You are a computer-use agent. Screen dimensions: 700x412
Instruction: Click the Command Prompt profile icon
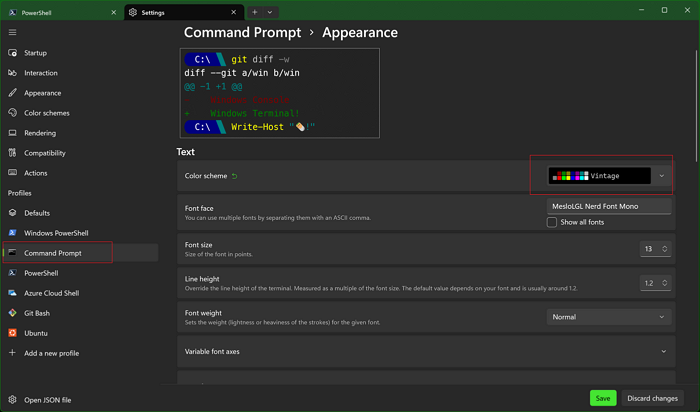(x=12, y=253)
